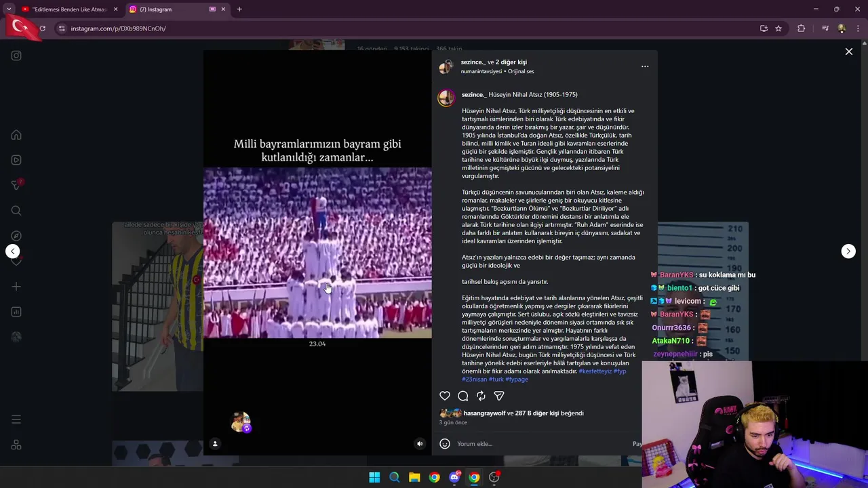Open Explore compass icon in sidebar

point(16,236)
